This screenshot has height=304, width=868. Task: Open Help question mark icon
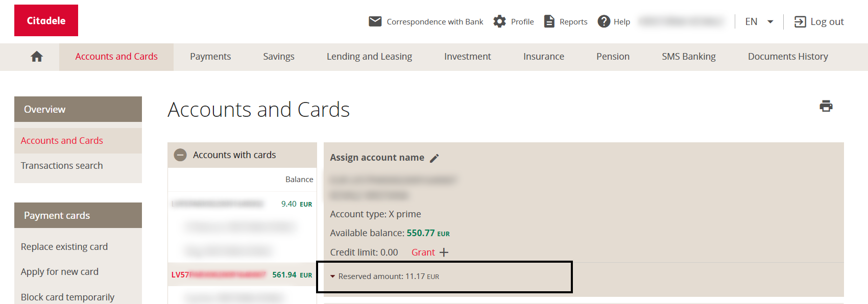604,21
